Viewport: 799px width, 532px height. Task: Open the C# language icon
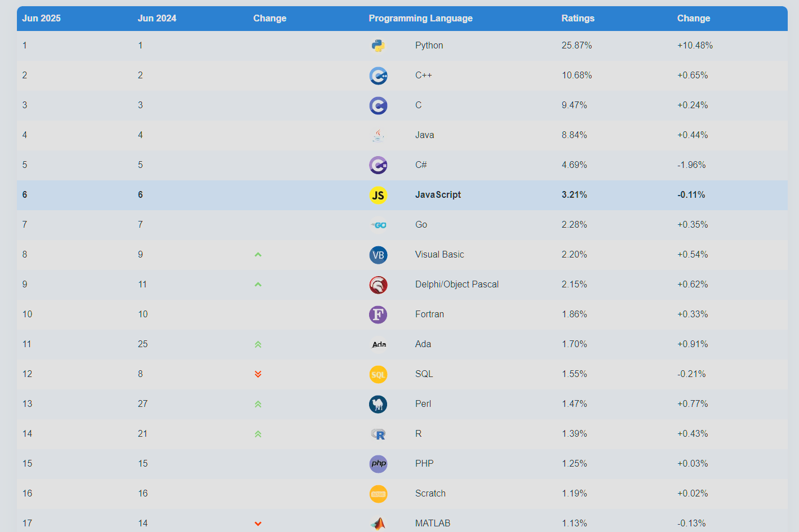(378, 165)
